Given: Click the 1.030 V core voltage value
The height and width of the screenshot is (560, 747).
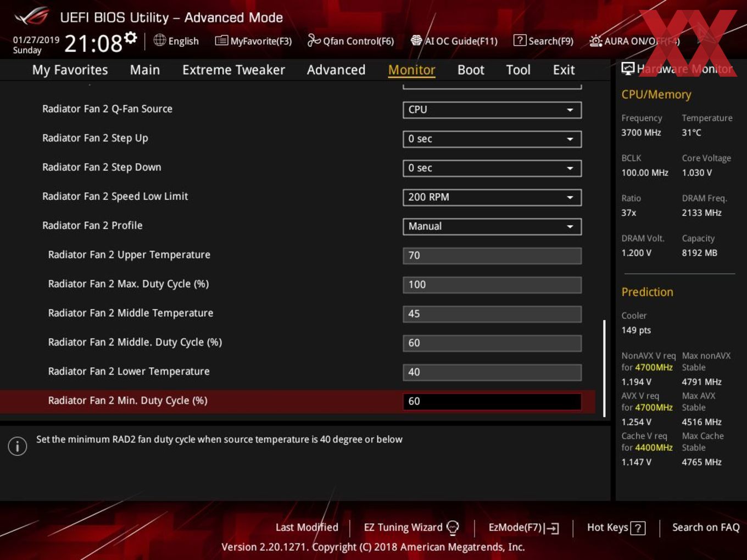Looking at the screenshot, I should (697, 172).
